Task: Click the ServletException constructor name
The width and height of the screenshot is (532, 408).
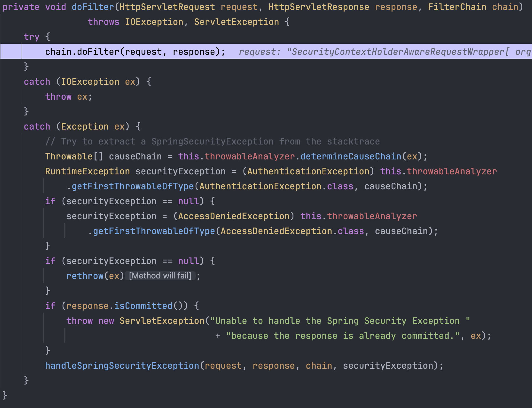Action: pyautogui.click(x=162, y=321)
